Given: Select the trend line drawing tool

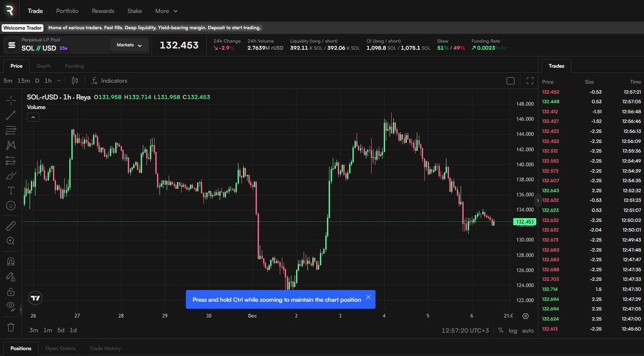Looking at the screenshot, I should (x=11, y=115).
